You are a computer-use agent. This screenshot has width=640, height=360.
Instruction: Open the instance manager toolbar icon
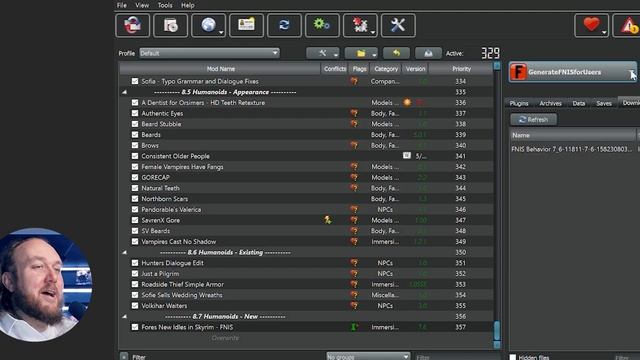pyautogui.click(x=132, y=25)
